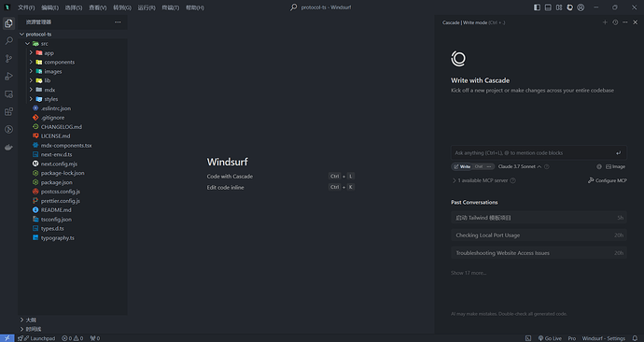
Task: Open Cascade conversation history clock icon
Action: pyautogui.click(x=615, y=22)
